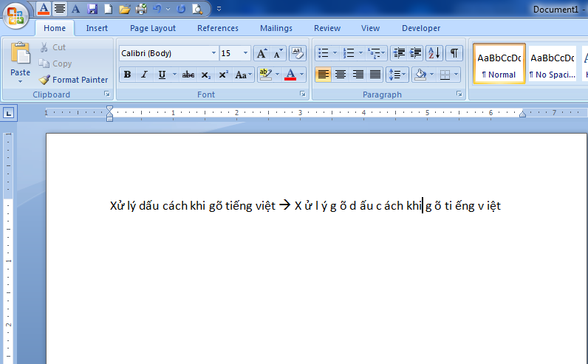
Task: Open the font size dropdown
Action: 246,53
